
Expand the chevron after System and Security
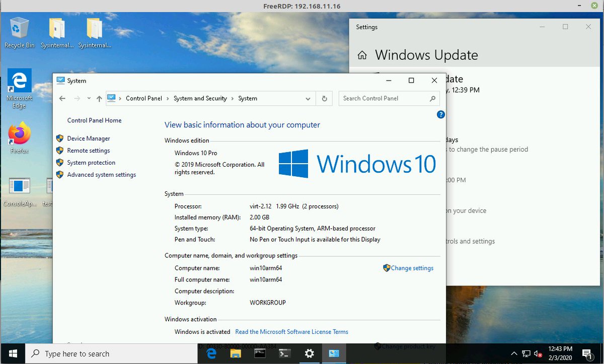click(x=233, y=99)
